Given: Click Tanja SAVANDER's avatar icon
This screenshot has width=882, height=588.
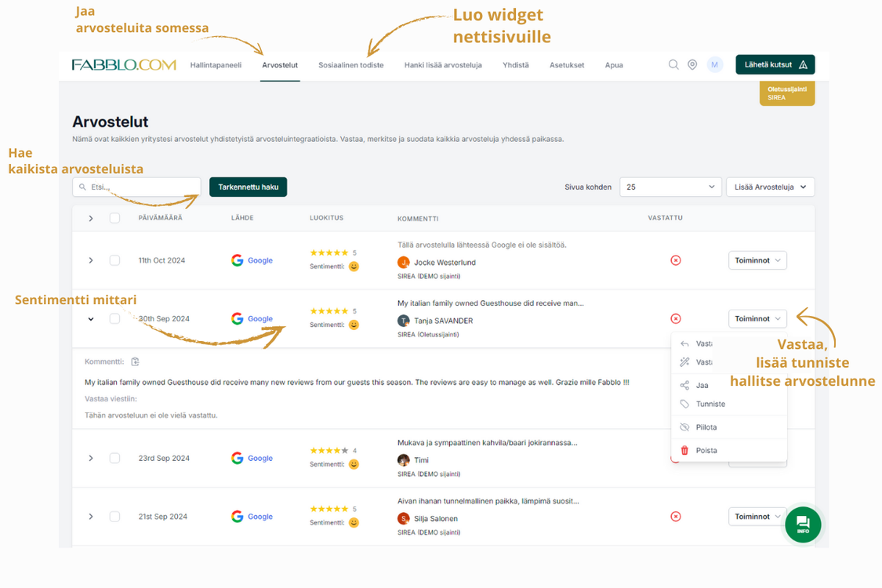Looking at the screenshot, I should (403, 321).
